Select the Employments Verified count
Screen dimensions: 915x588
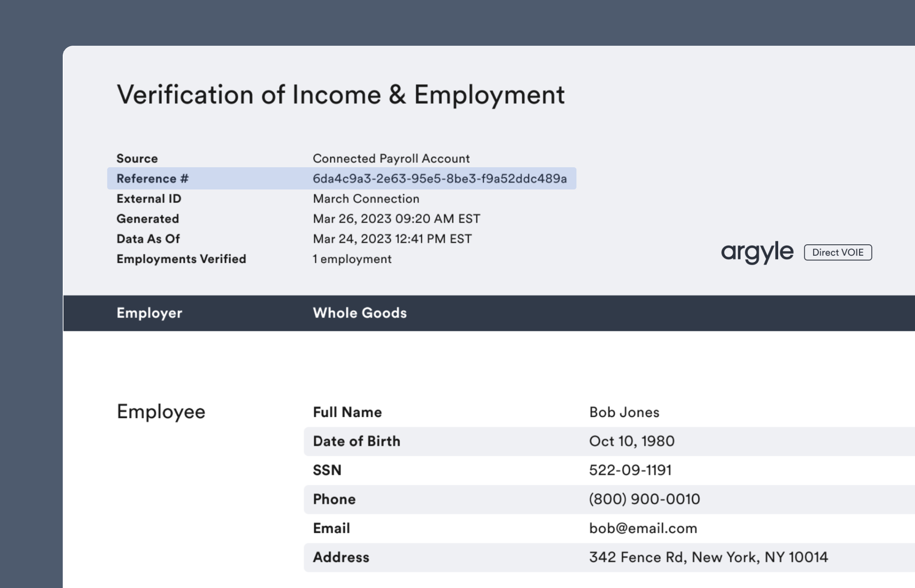(x=351, y=258)
